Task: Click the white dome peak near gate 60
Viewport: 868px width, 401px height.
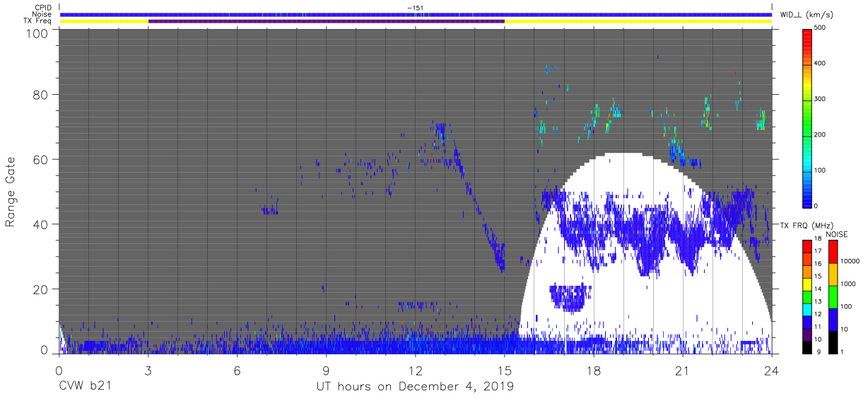Action: [623, 155]
